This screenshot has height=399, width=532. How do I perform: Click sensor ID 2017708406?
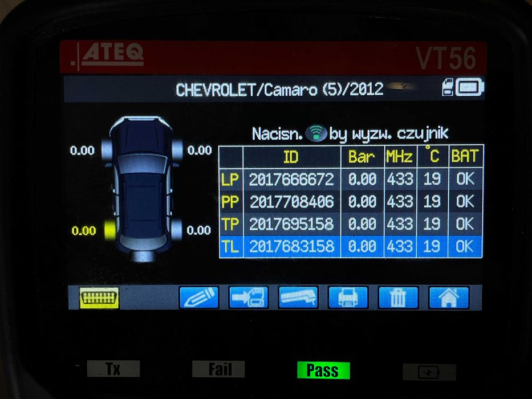(292, 202)
